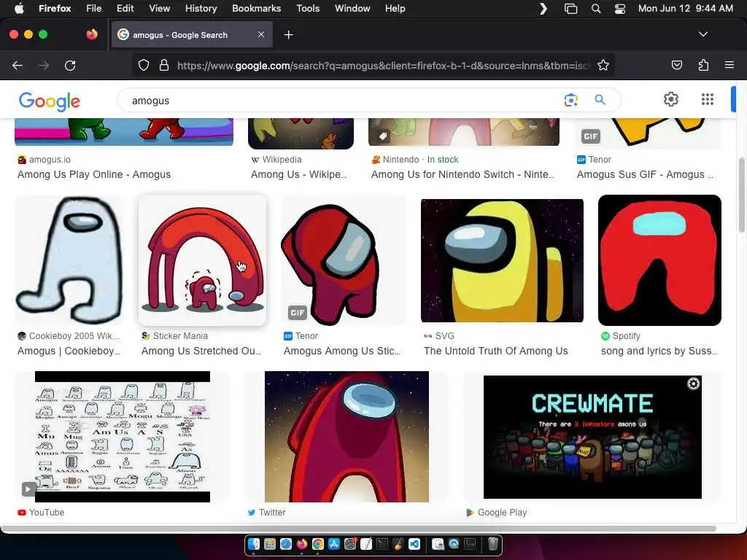Open Google Chrome from the Dock
This screenshot has width=747, height=560.
(x=318, y=544)
